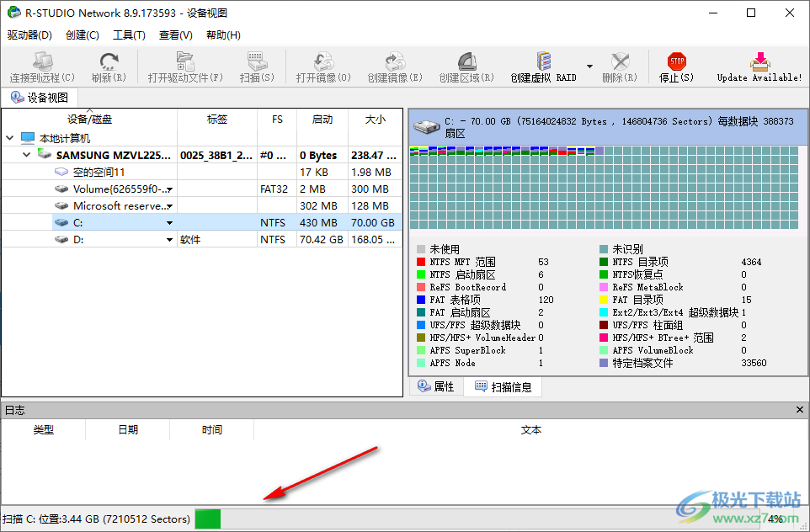The width and height of the screenshot is (810, 532).
Task: Click the blue FAT 表格项 swatch
Action: (421, 300)
